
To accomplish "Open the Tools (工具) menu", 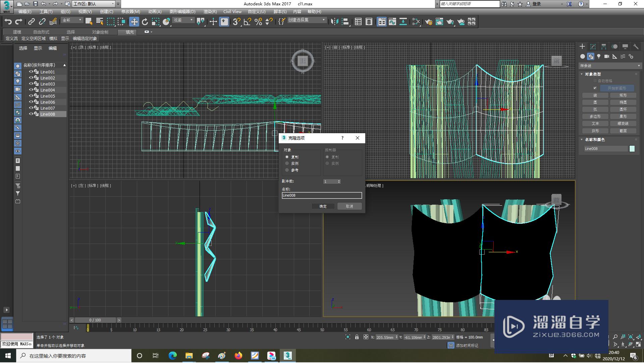I will [46, 12].
